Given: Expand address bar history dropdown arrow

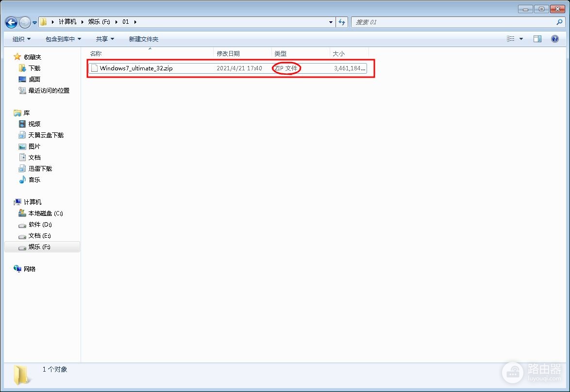Looking at the screenshot, I should click(331, 22).
